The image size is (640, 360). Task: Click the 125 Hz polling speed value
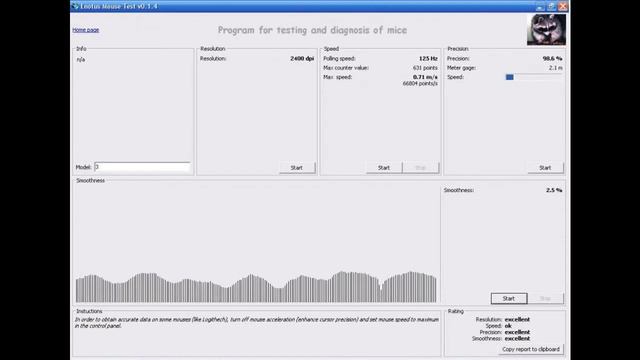(428, 59)
